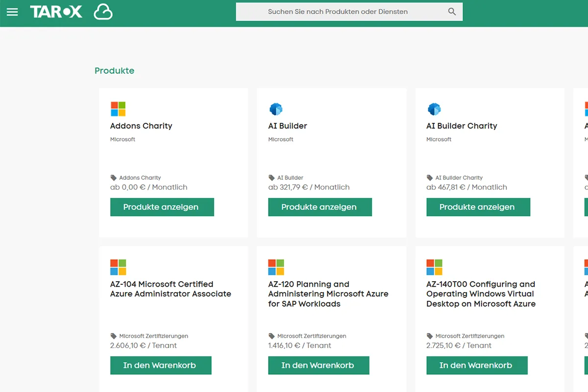Click the AI Builder Charity product icon

pyautogui.click(x=434, y=109)
